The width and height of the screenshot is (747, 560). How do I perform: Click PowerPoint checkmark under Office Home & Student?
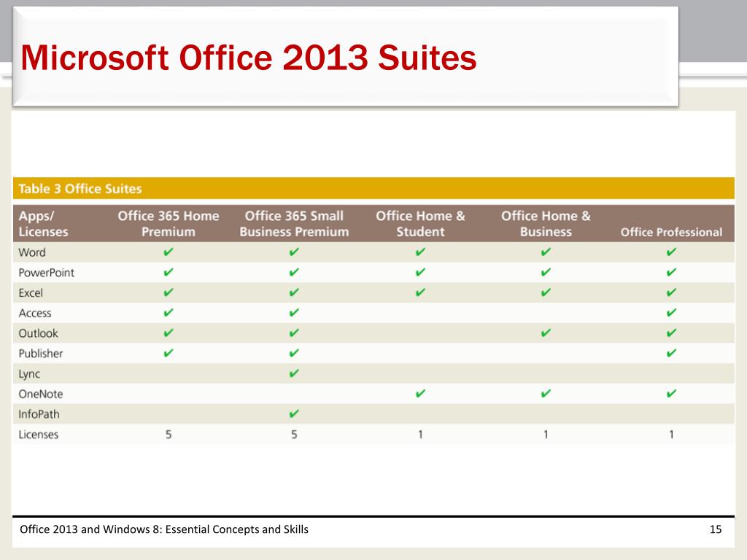[x=420, y=273]
